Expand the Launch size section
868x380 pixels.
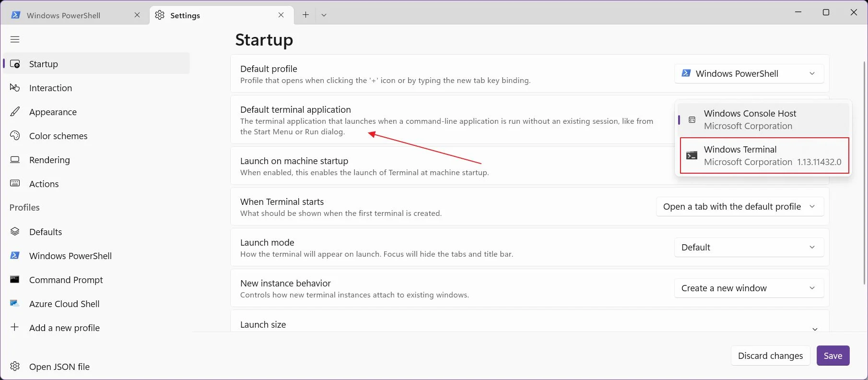815,329
